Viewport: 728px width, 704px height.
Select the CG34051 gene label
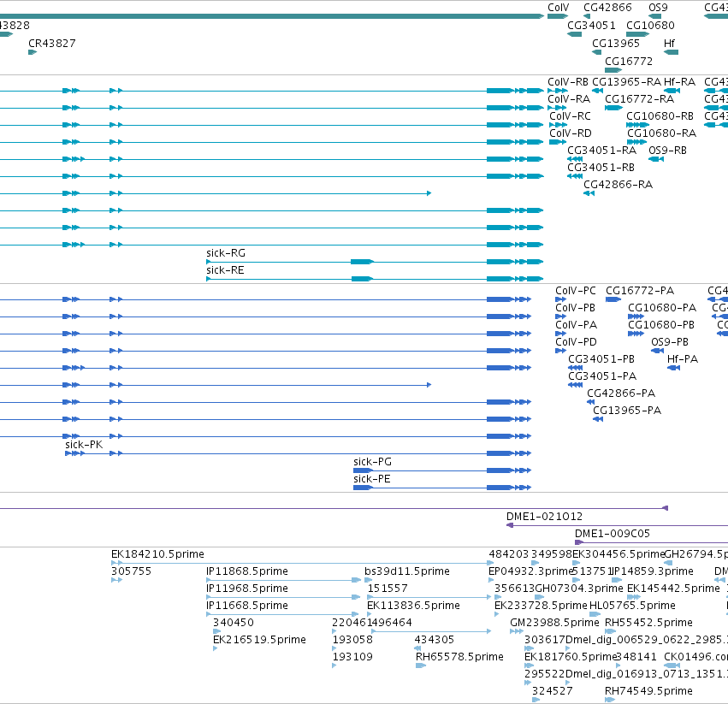click(x=591, y=25)
